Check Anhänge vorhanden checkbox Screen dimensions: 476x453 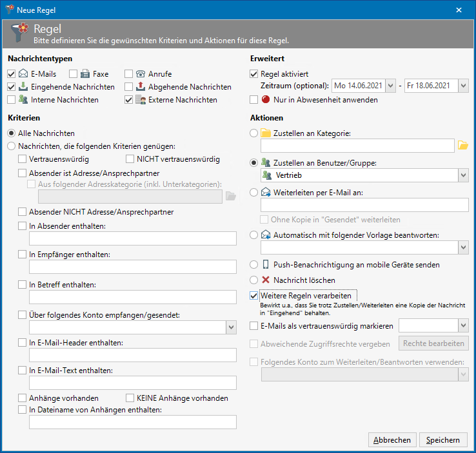22,398
